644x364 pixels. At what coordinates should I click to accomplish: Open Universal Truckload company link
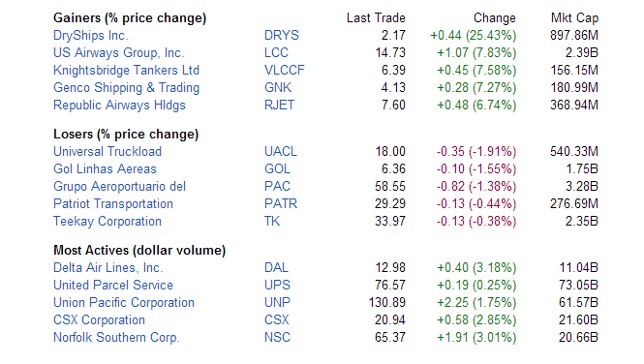[107, 152]
